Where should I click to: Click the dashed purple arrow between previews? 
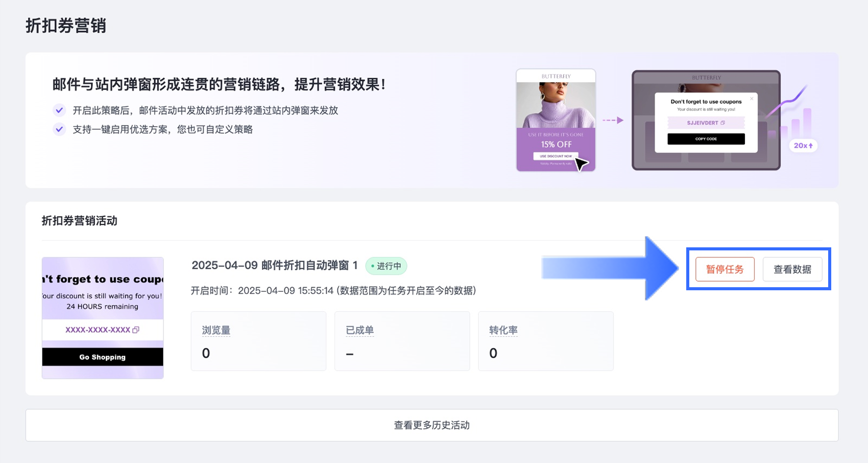coord(613,120)
